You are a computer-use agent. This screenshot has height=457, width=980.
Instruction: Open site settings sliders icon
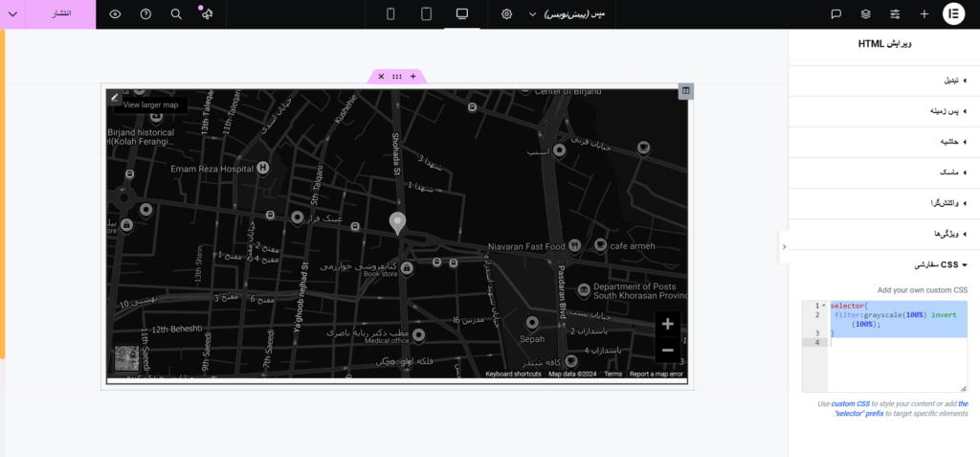[895, 14]
